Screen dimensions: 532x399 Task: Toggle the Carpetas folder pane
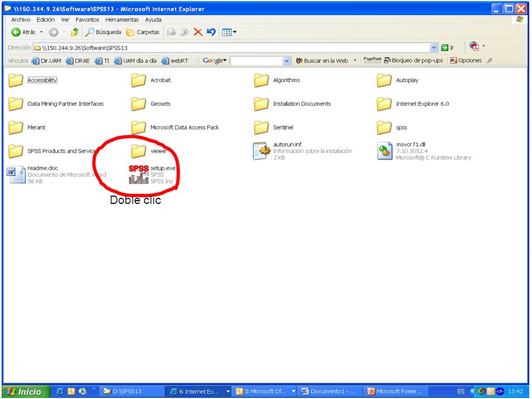pos(143,32)
